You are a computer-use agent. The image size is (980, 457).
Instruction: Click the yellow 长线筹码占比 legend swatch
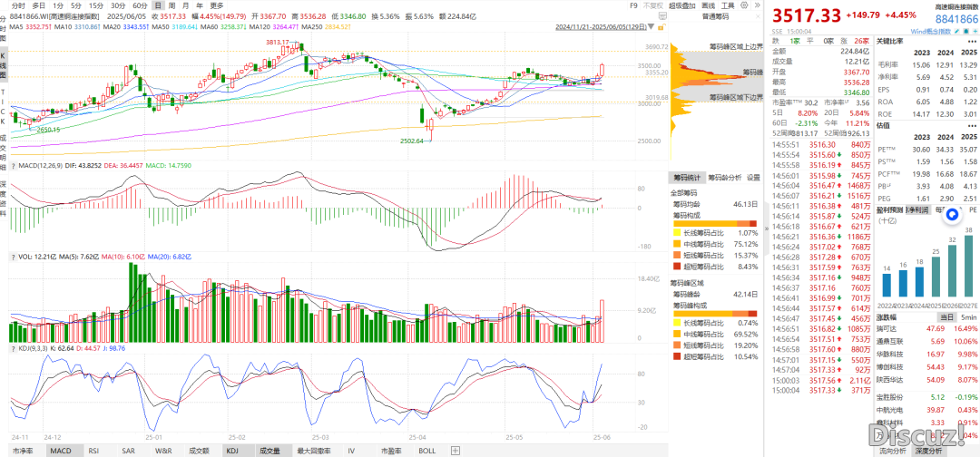(676, 232)
